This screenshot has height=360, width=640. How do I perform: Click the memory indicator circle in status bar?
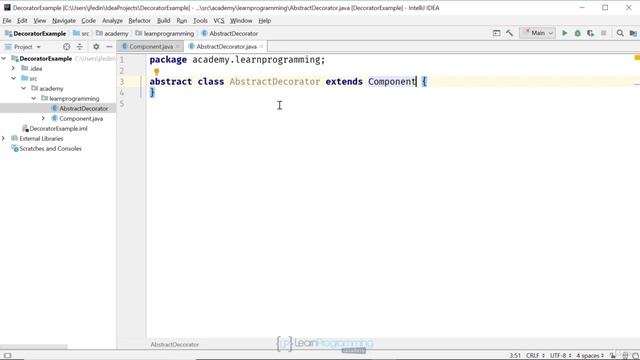[635, 356]
